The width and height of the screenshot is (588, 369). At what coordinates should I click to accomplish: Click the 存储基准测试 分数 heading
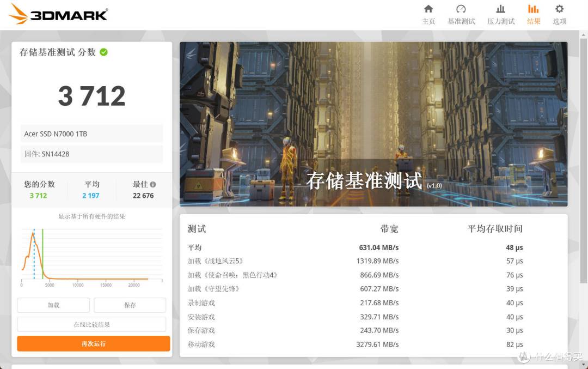tap(58, 52)
